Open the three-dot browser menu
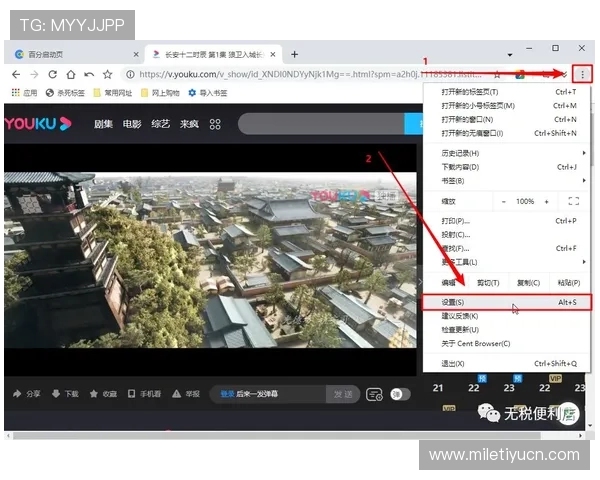The width and height of the screenshot is (600, 480). (582, 74)
